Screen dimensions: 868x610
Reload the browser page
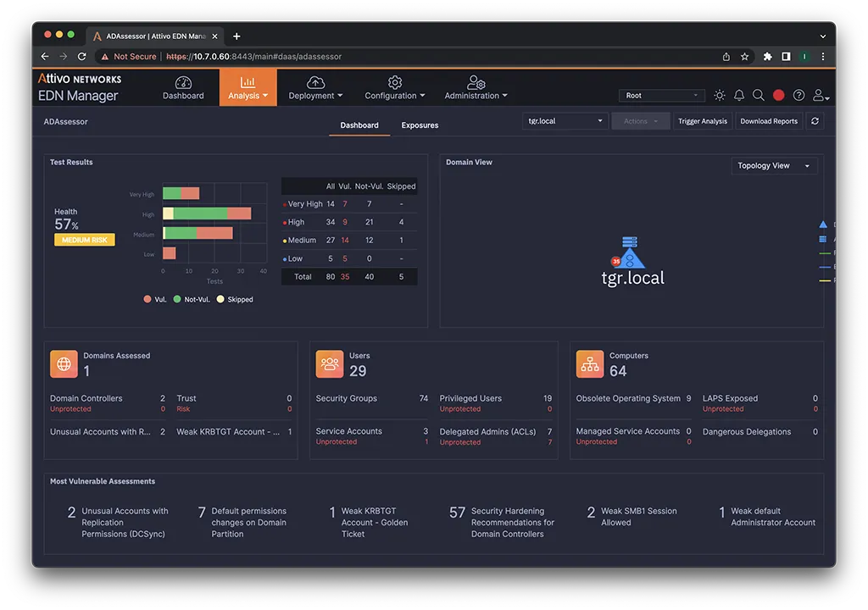pyautogui.click(x=82, y=57)
